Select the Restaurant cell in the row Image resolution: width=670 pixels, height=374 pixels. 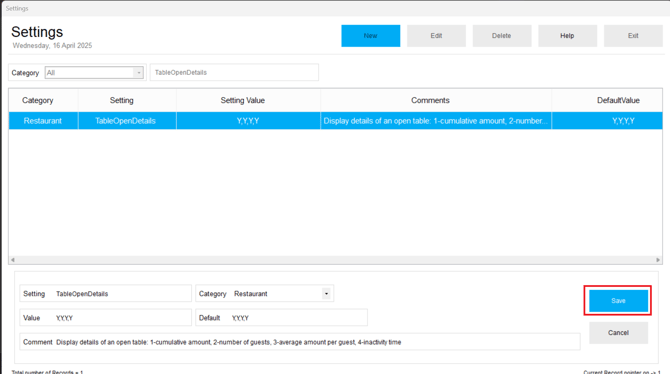click(43, 121)
